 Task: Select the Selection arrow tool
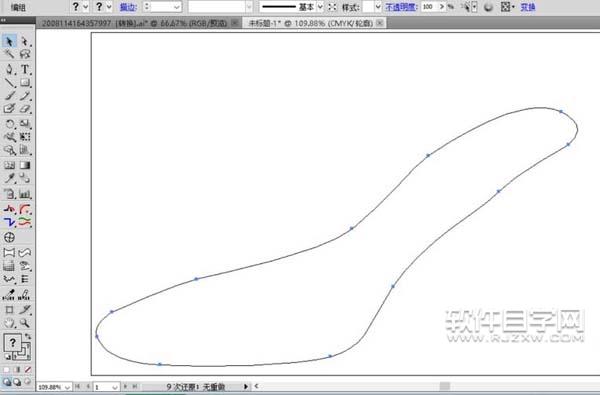click(x=9, y=41)
